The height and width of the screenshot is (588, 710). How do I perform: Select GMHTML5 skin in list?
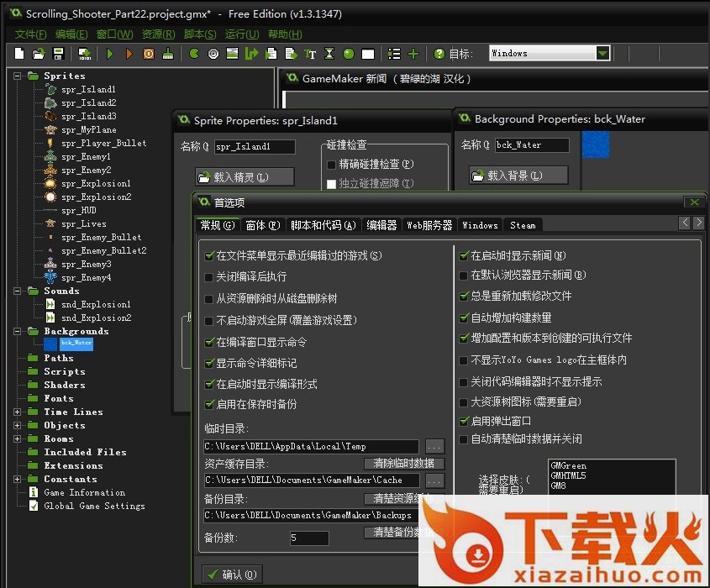568,475
